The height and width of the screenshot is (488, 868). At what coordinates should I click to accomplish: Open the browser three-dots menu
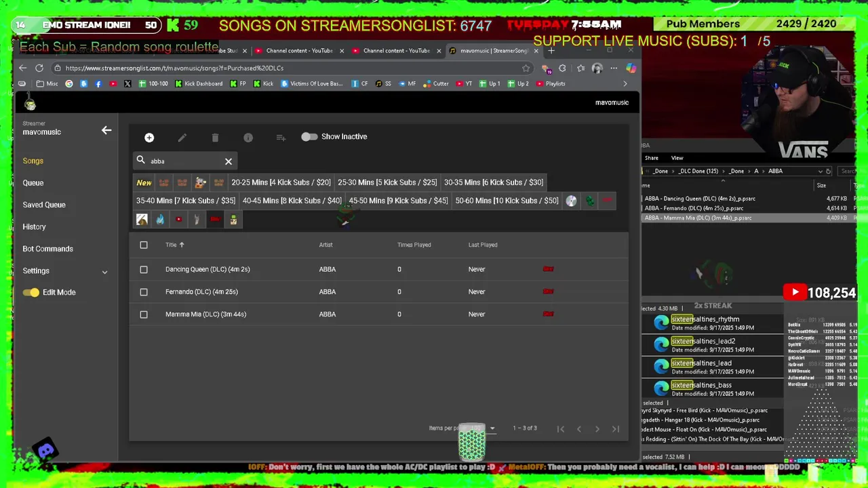coord(614,68)
